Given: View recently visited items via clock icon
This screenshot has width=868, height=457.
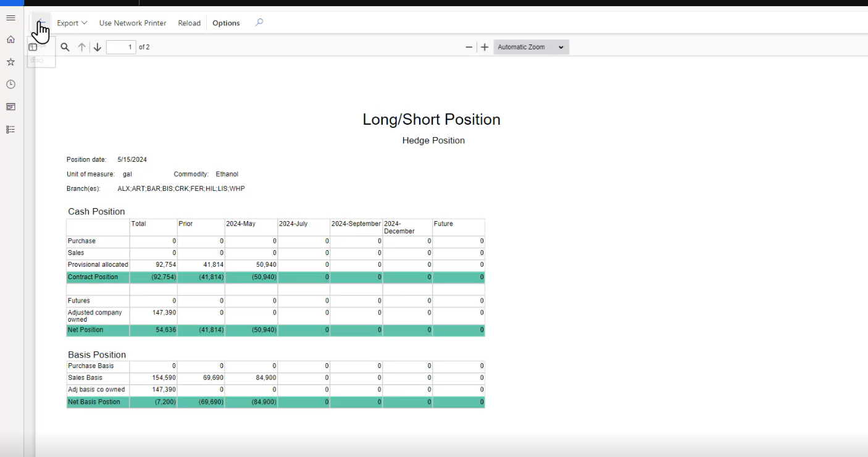Looking at the screenshot, I should click(x=10, y=84).
